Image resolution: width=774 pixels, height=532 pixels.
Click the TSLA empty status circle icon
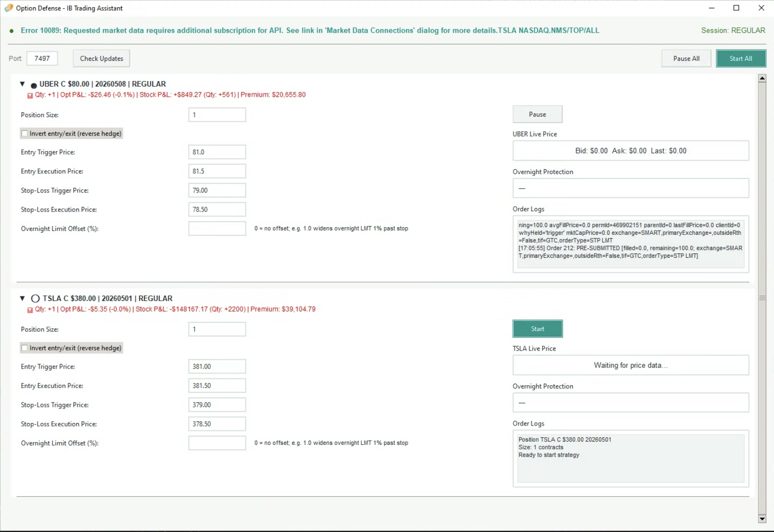click(35, 299)
